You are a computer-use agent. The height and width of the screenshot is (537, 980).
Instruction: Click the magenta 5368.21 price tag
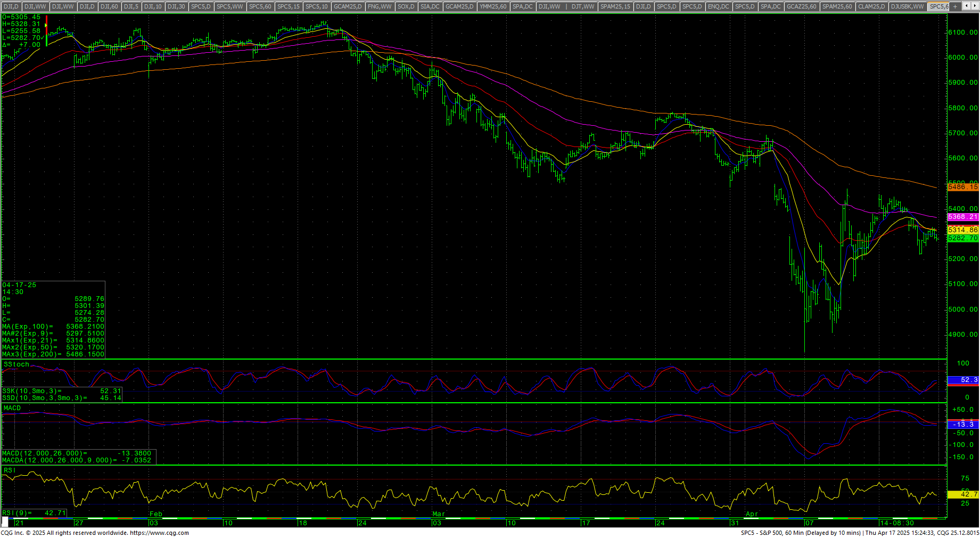click(x=962, y=217)
